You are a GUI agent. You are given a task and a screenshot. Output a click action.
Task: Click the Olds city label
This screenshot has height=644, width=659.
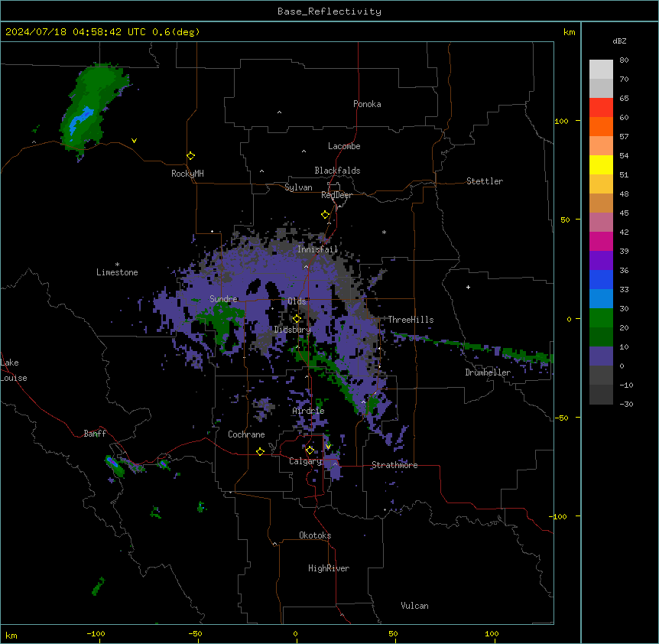pyautogui.click(x=297, y=301)
